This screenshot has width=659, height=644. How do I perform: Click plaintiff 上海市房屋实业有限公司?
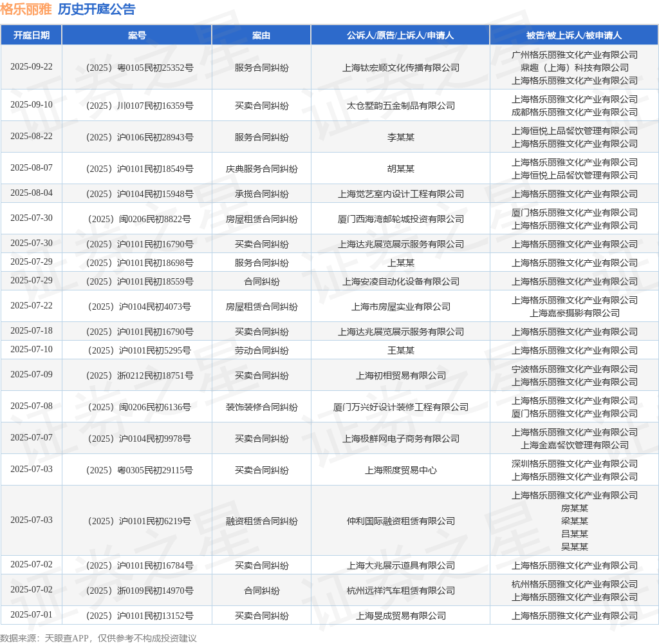[400, 307]
